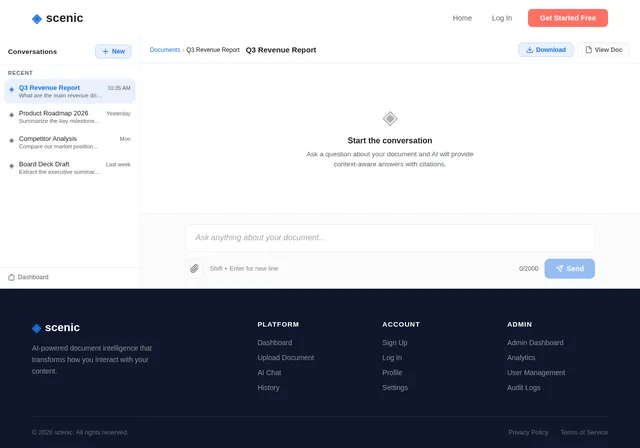Screen dimensions: 640x448
Task: Select the Q3 Revenue Report conversation
Action: [69, 91]
